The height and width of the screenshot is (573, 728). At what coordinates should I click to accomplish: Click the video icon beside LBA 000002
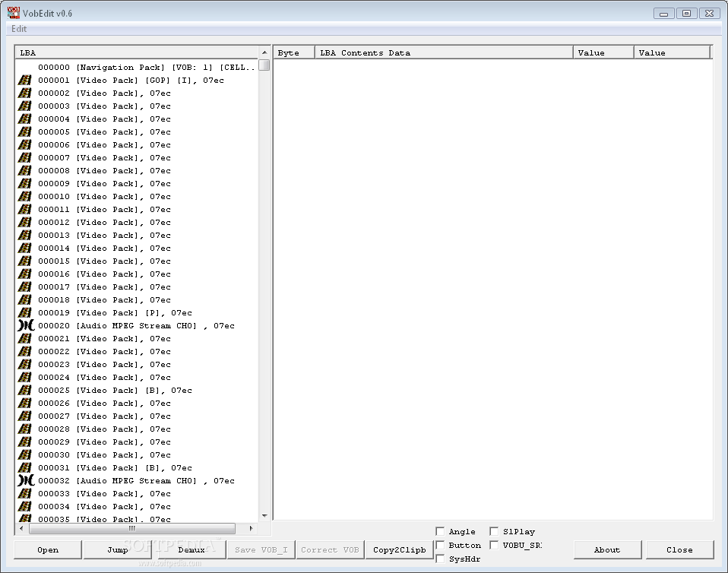24,93
